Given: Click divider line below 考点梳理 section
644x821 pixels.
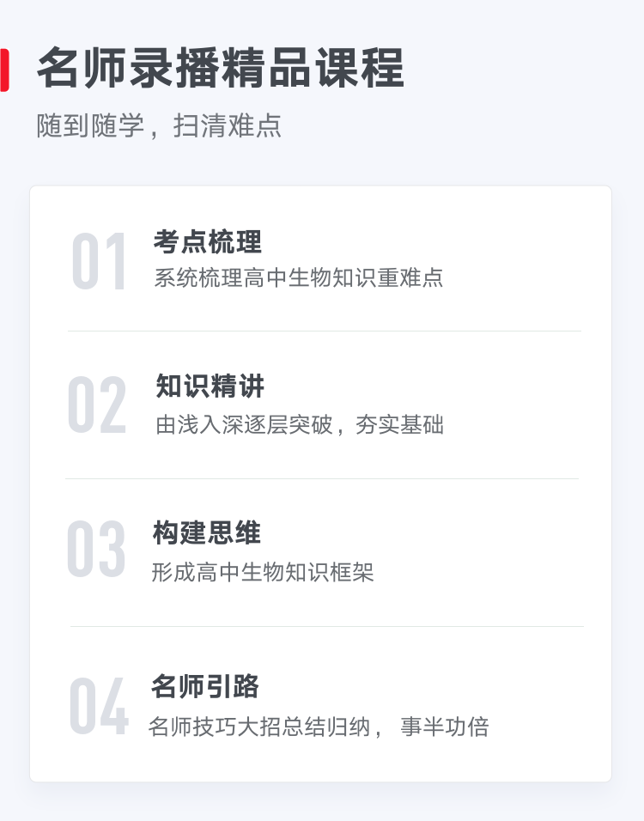Looking at the screenshot, I should coord(324,331).
